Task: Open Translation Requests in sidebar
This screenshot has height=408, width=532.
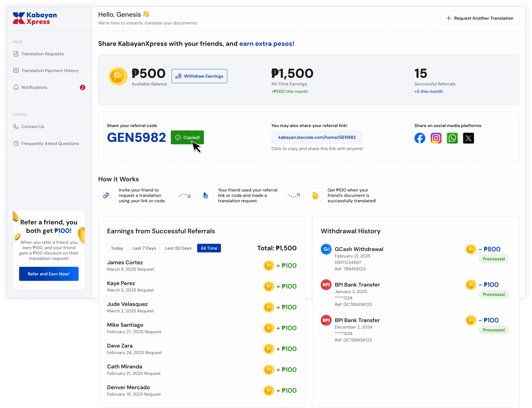Action: [42, 54]
